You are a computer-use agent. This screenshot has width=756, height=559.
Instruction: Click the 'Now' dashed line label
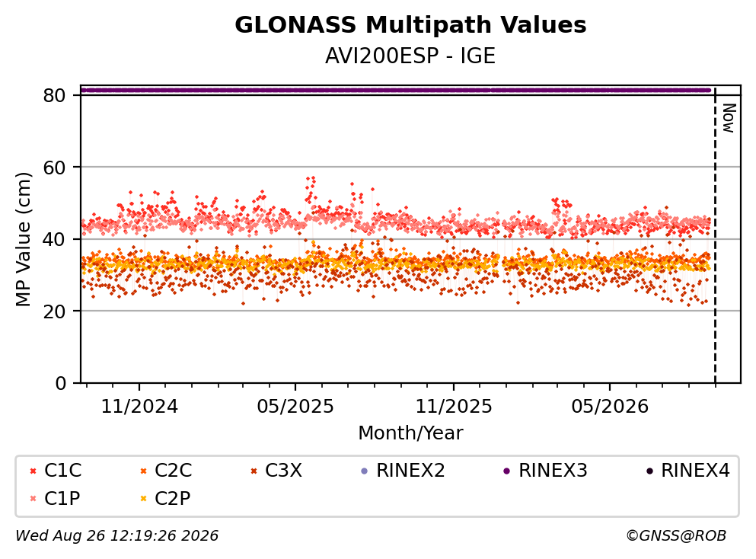point(729,118)
